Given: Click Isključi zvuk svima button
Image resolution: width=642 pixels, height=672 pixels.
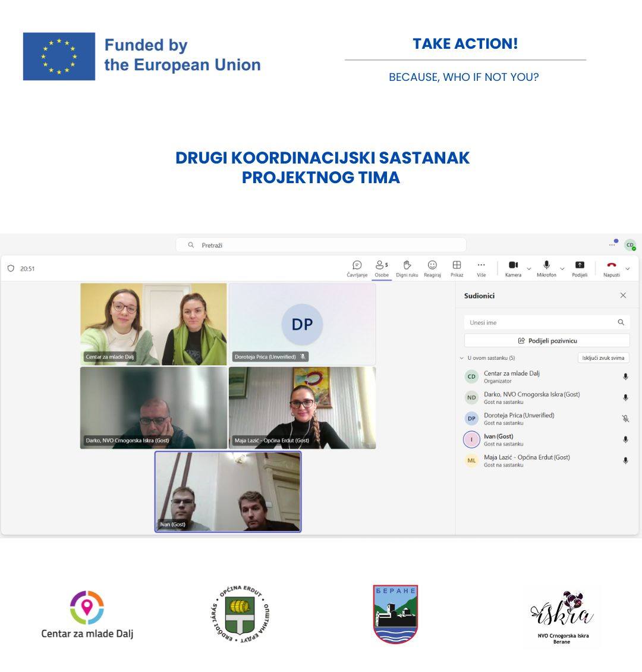Looking at the screenshot, I should tap(603, 358).
